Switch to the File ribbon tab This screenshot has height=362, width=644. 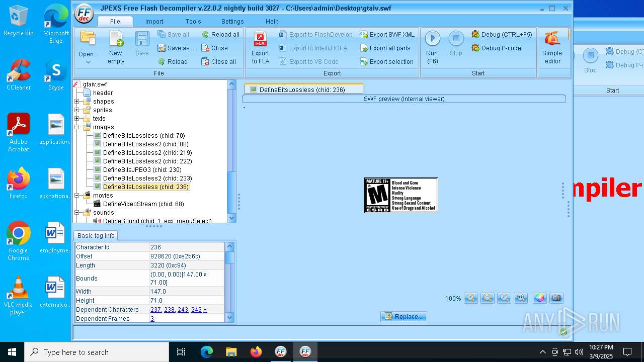(115, 22)
